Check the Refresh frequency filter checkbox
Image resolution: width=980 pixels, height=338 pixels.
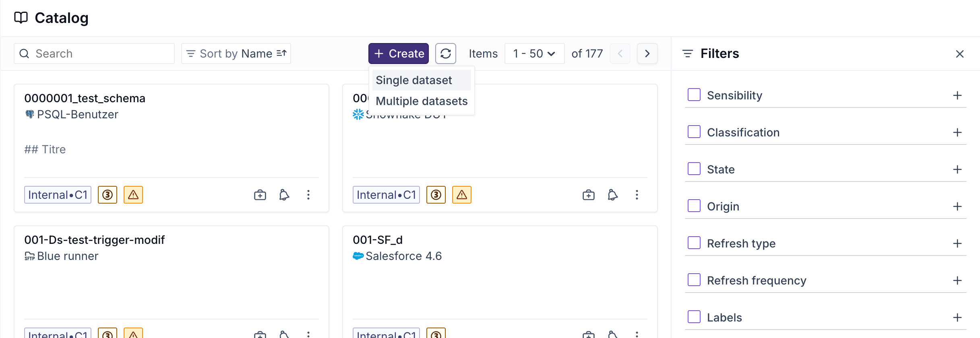point(694,280)
